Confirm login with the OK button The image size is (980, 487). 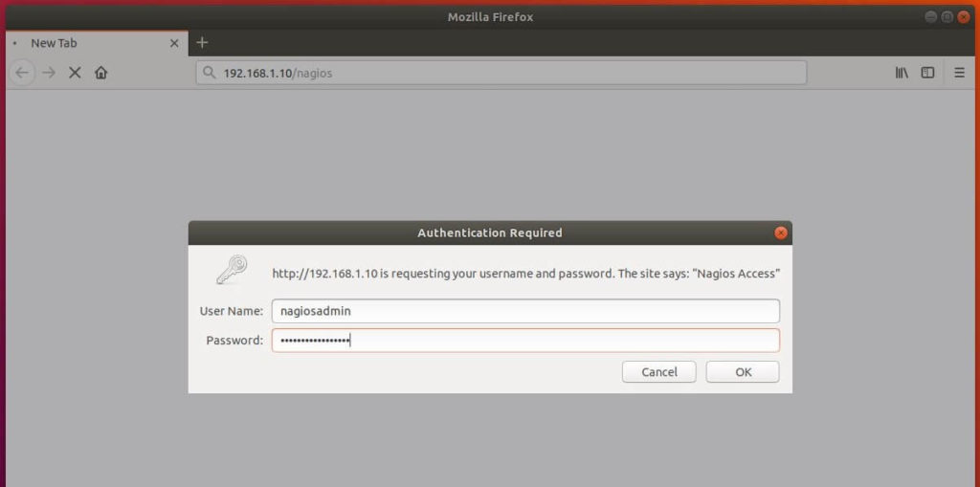(x=743, y=372)
